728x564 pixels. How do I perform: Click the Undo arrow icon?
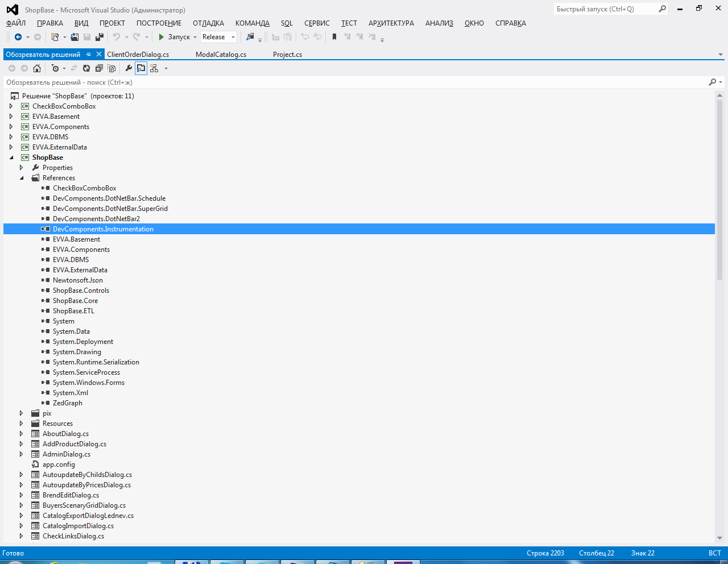pyautogui.click(x=117, y=37)
